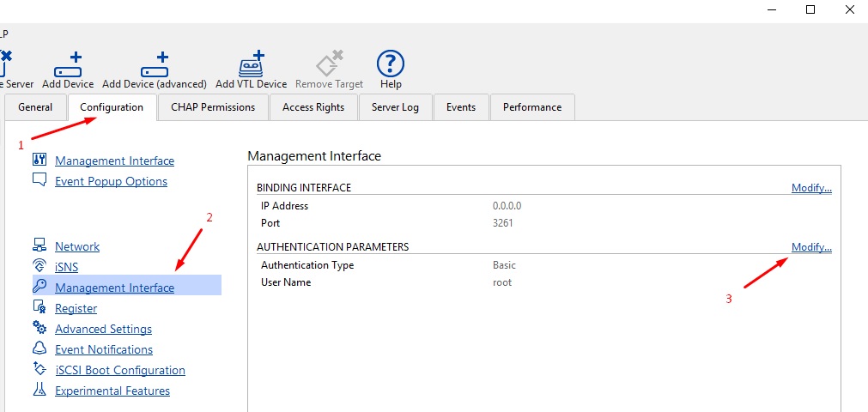The image size is (868, 412).
Task: Click the Port value 3261
Action: [x=503, y=223]
